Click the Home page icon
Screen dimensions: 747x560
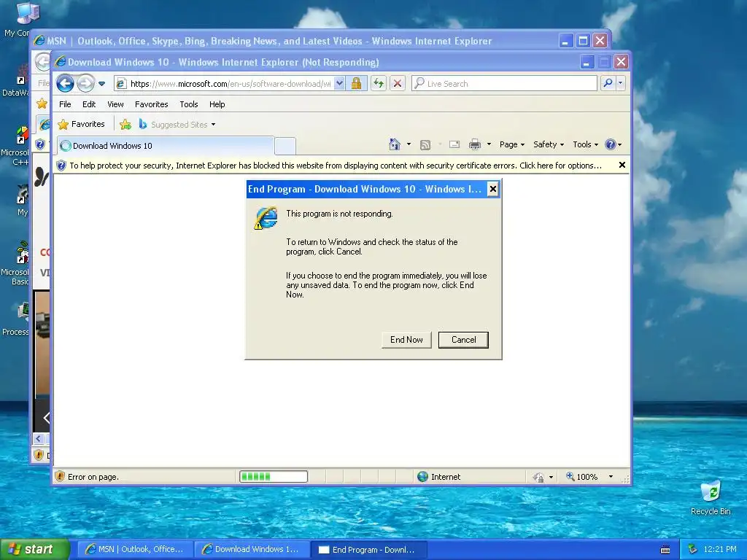click(x=395, y=144)
